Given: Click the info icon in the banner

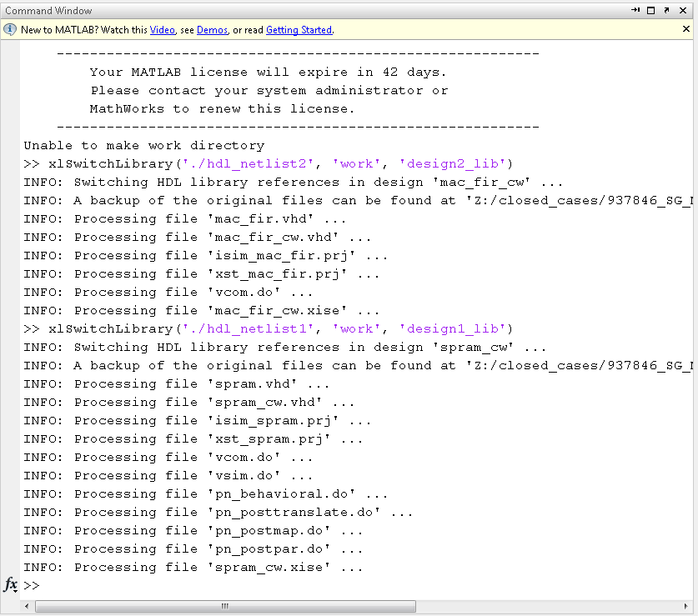Looking at the screenshot, I should (10, 29).
